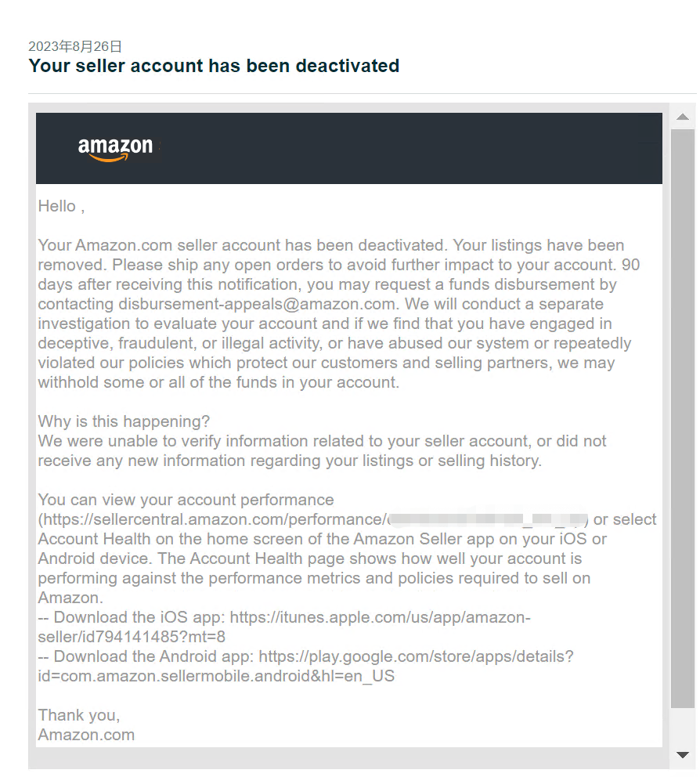
Task: Open the sellercentral.amazon.com performance link
Action: (313, 519)
